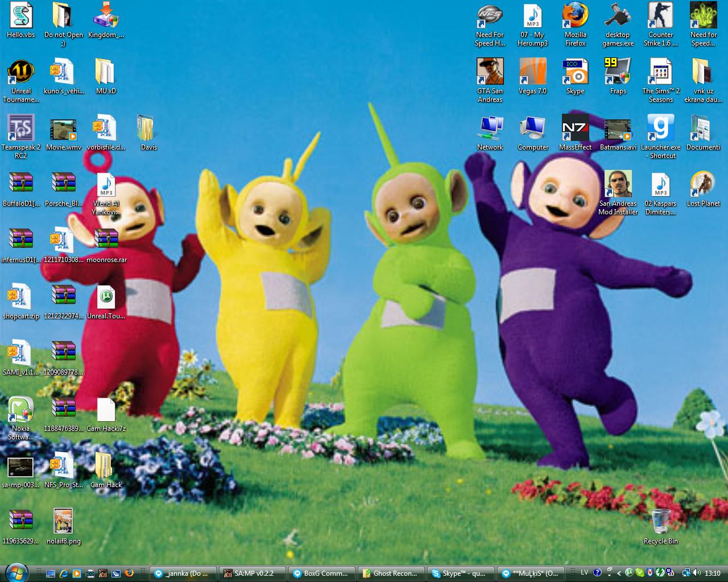Click the volume speaker tray icon
728x582 pixels.
coord(697,573)
